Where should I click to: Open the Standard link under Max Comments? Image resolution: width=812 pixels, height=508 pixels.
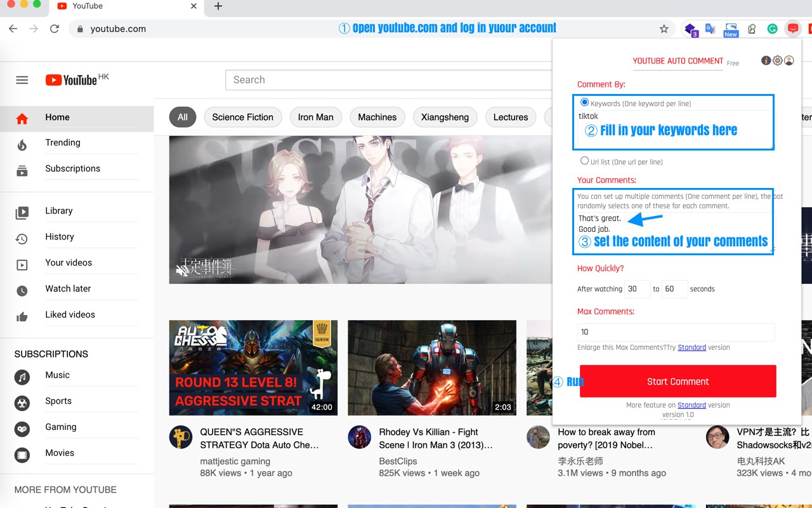(691, 347)
